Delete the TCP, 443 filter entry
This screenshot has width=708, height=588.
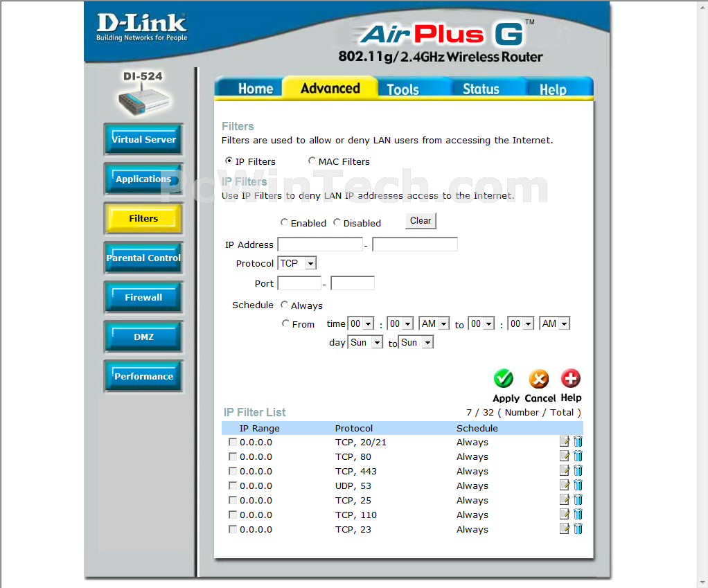(x=578, y=470)
